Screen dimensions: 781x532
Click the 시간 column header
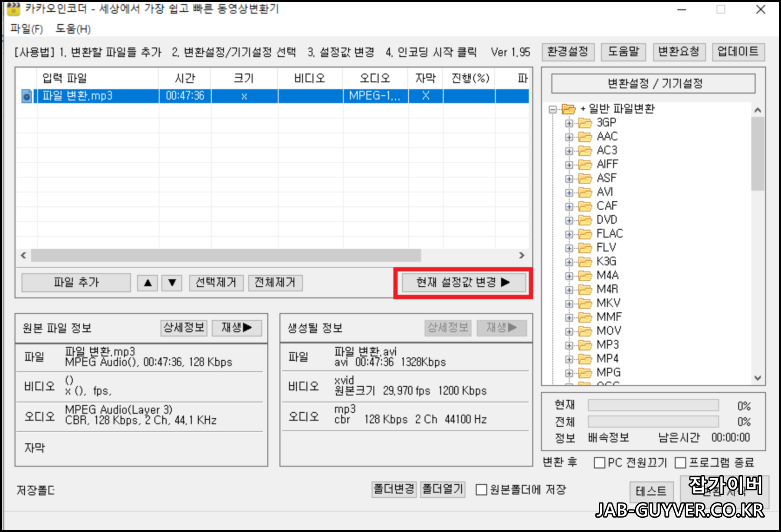pyautogui.click(x=185, y=78)
